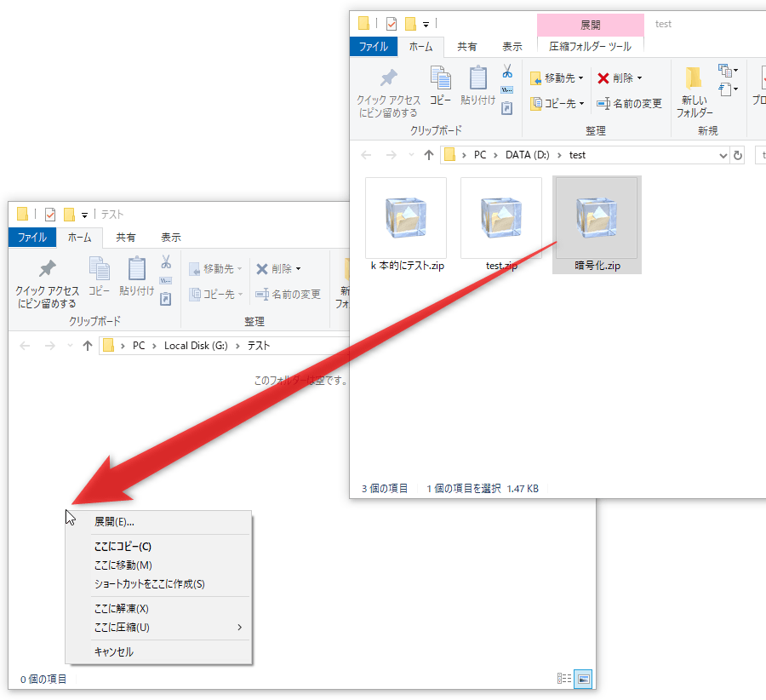
Task: Click 名前の変更 in テスト window ribbon
Action: [289, 295]
